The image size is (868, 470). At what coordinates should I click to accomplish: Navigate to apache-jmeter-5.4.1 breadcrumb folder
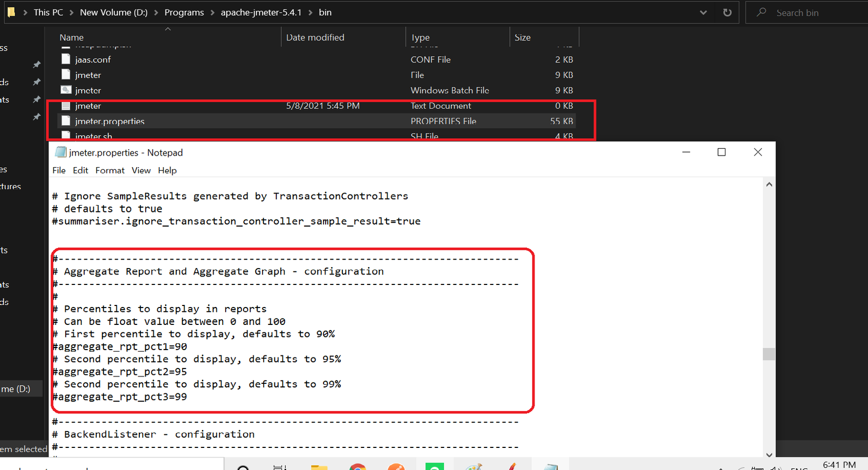261,13
